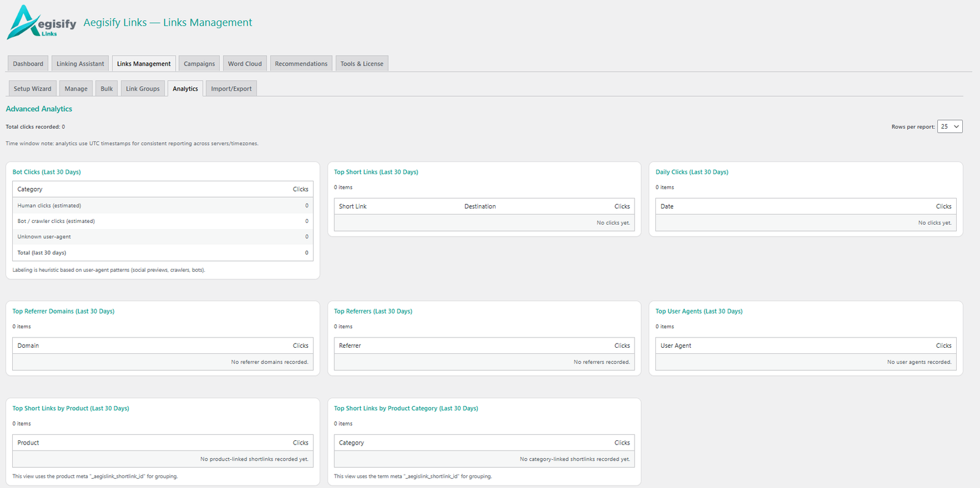Switch to the Dashboard tab
980x488 pixels.
pyautogui.click(x=28, y=64)
